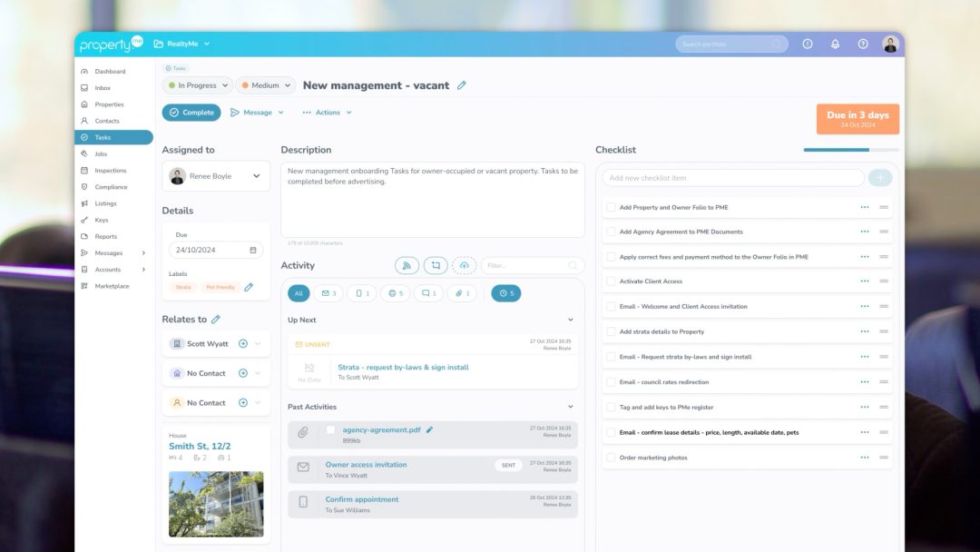Check Email - confirm lease details item

[x=611, y=432]
